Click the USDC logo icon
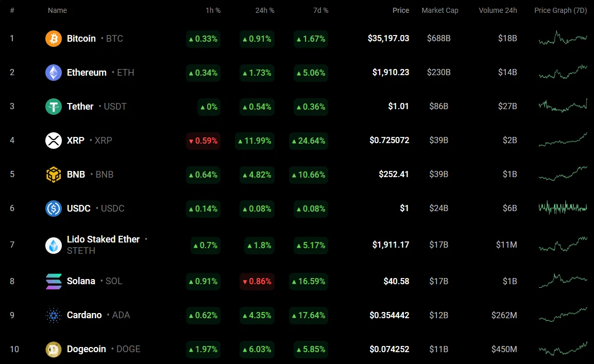 point(54,209)
